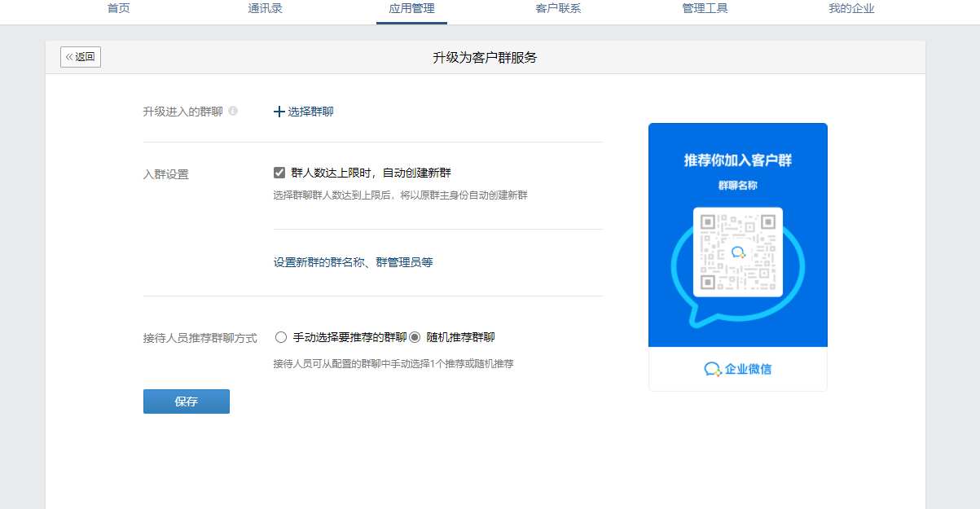Select the 随机推荐群聊 radio option

pyautogui.click(x=415, y=337)
